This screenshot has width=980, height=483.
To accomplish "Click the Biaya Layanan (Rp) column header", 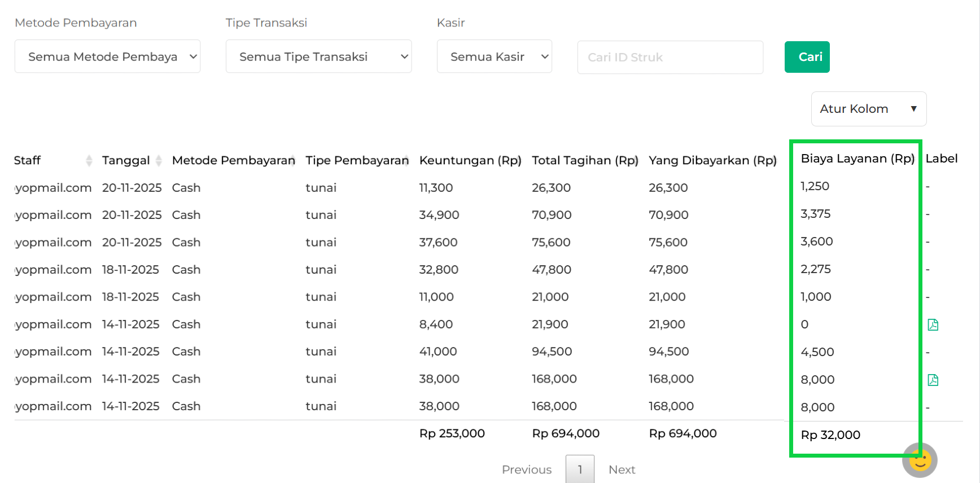I will pyautogui.click(x=857, y=159).
